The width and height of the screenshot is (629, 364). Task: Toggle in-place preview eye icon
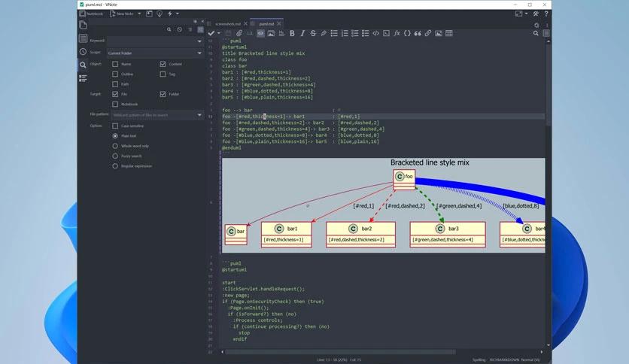click(261, 33)
